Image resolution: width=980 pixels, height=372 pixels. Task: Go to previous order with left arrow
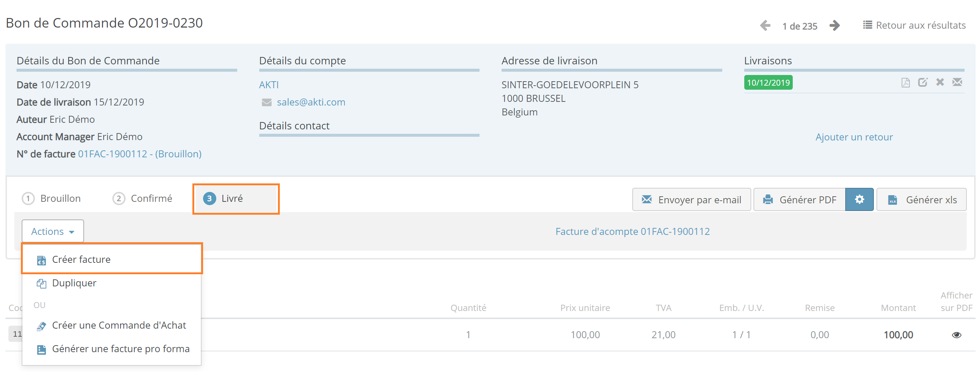[x=765, y=25]
